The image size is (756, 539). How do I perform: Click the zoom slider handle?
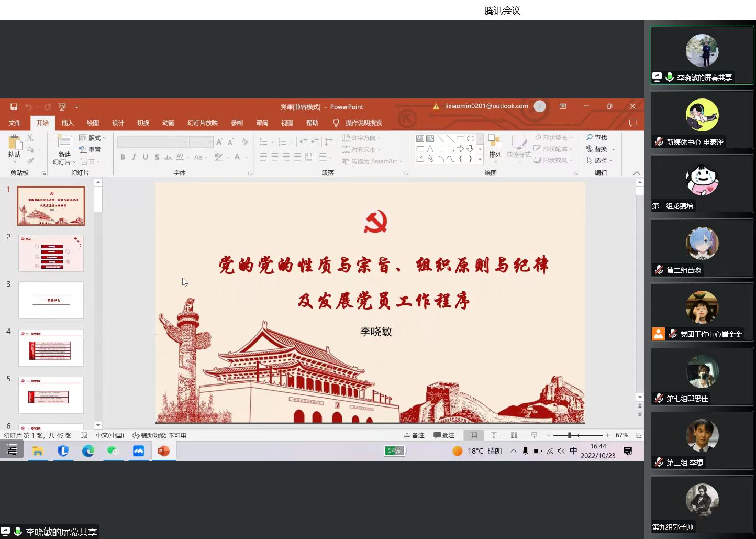570,435
